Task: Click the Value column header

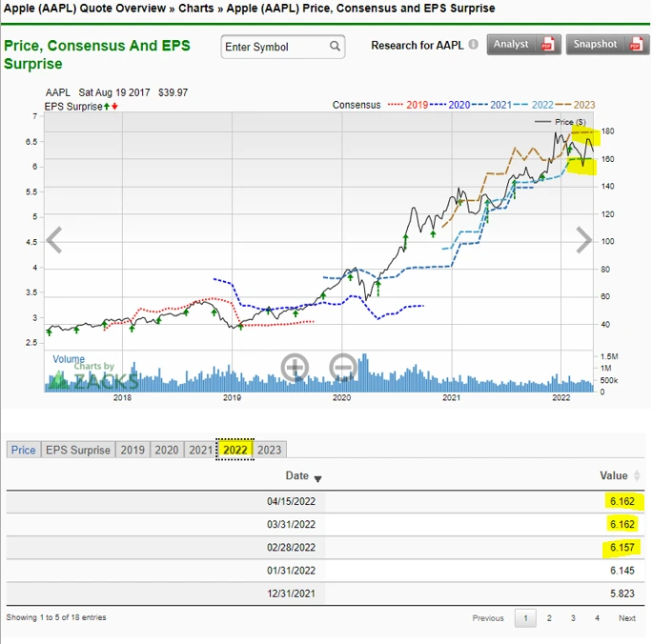Action: click(613, 475)
